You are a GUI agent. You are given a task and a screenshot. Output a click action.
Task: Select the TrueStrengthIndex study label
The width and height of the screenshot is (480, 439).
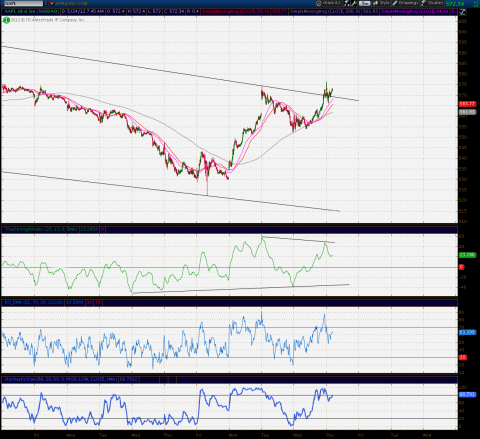coord(41,229)
